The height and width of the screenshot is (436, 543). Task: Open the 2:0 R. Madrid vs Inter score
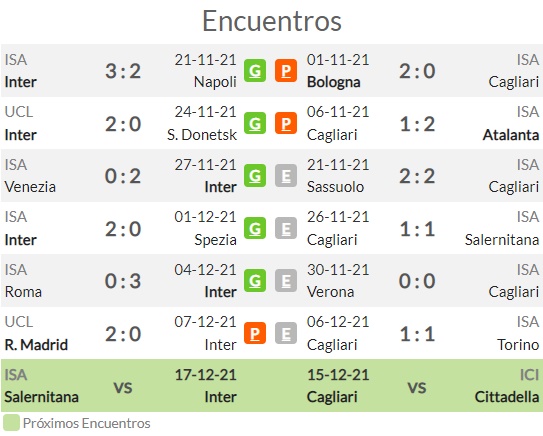coord(123,334)
